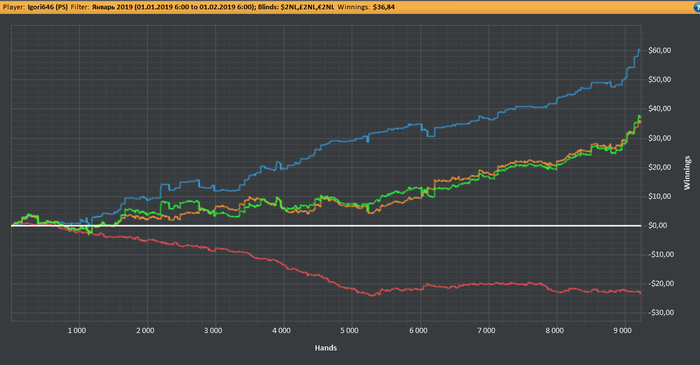This screenshot has width=700, height=365.
Task: Click the blue line's peak near $60
Action: 639,50
